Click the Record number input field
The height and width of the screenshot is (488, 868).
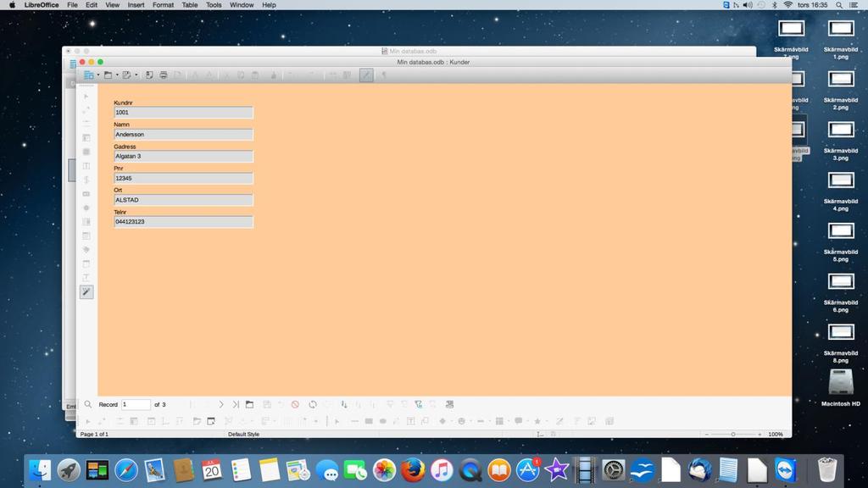click(136, 404)
